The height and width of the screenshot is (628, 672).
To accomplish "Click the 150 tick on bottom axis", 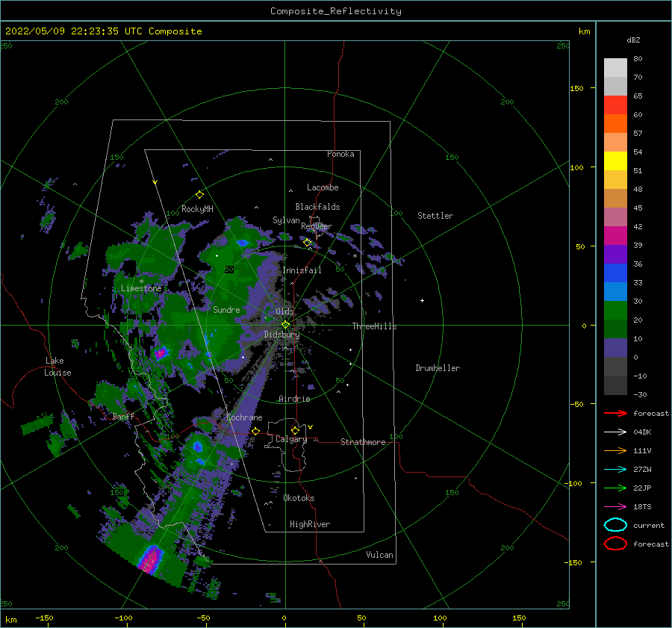I will point(519,618).
